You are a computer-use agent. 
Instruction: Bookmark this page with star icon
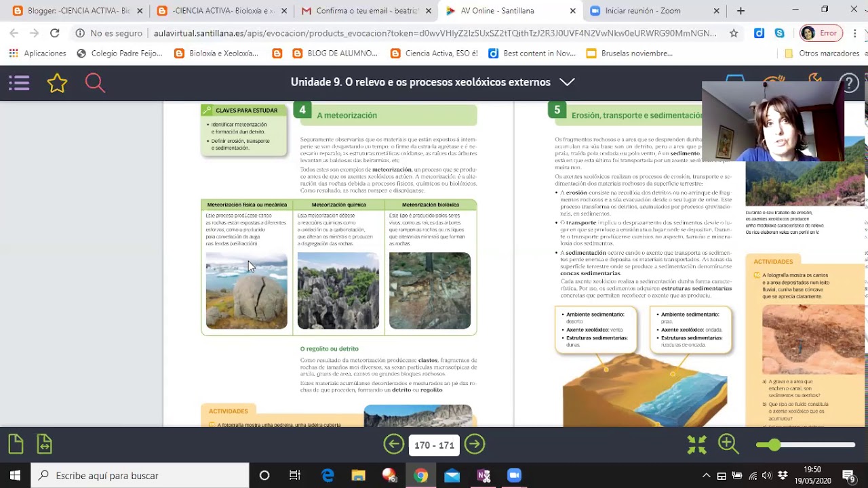coord(734,33)
